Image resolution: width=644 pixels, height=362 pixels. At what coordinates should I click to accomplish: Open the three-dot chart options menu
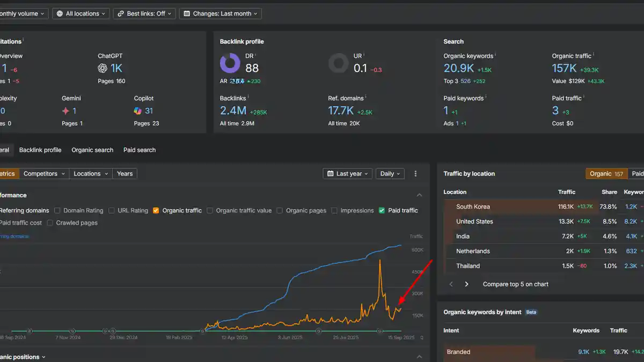(415, 174)
